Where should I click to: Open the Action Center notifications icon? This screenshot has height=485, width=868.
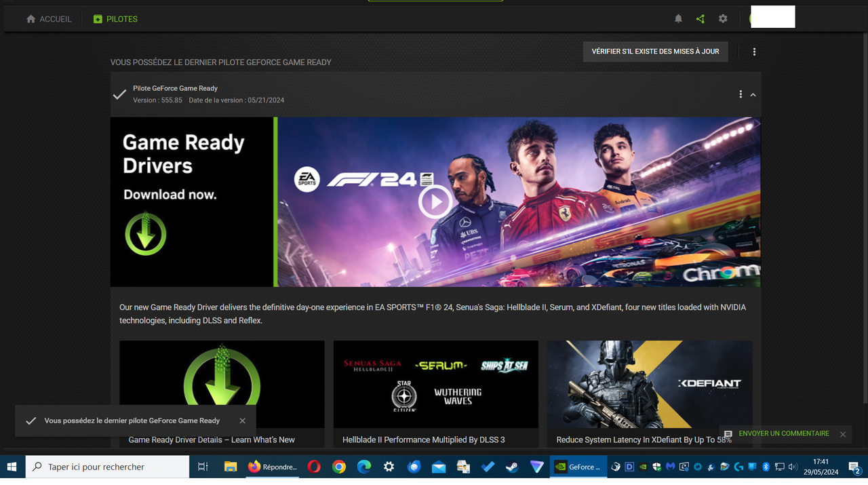[x=854, y=467]
